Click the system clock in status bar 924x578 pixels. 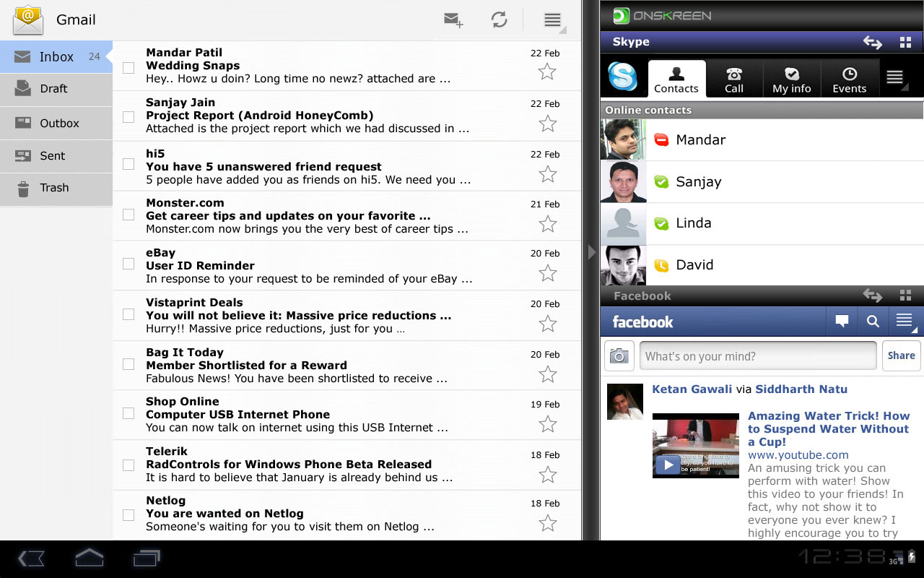tap(841, 556)
